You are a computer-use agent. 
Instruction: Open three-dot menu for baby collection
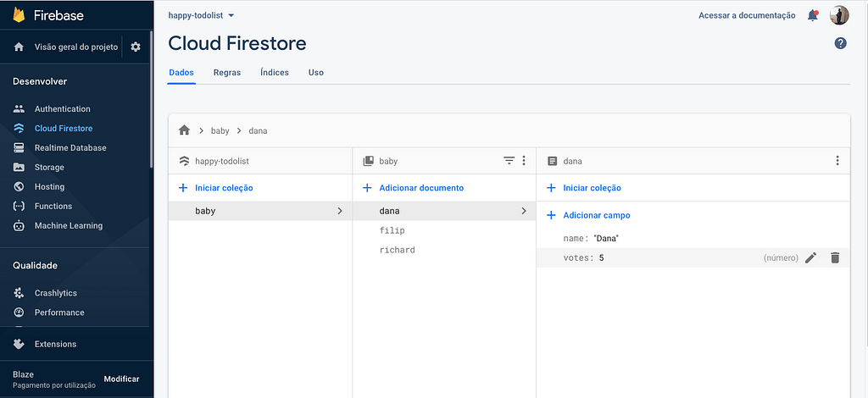point(524,161)
